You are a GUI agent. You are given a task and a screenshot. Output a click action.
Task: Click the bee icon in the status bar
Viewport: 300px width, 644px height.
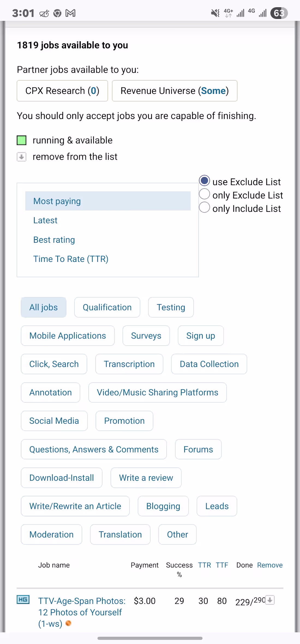(44, 13)
